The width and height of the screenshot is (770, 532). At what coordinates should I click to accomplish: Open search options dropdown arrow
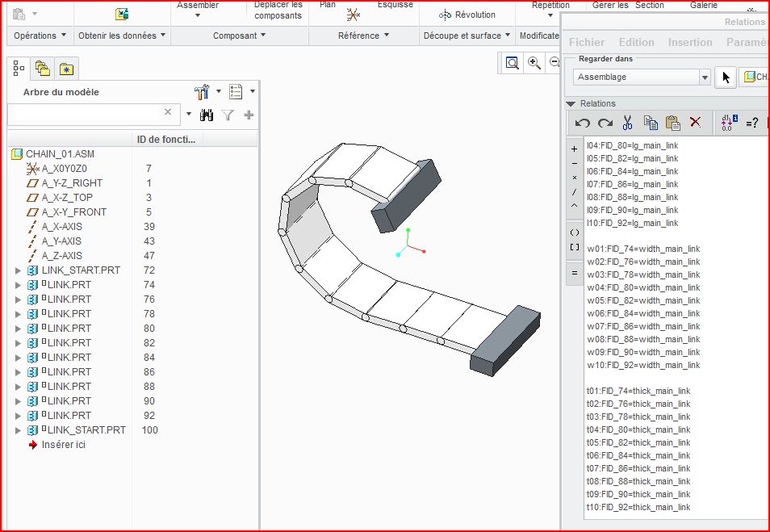coord(189,115)
